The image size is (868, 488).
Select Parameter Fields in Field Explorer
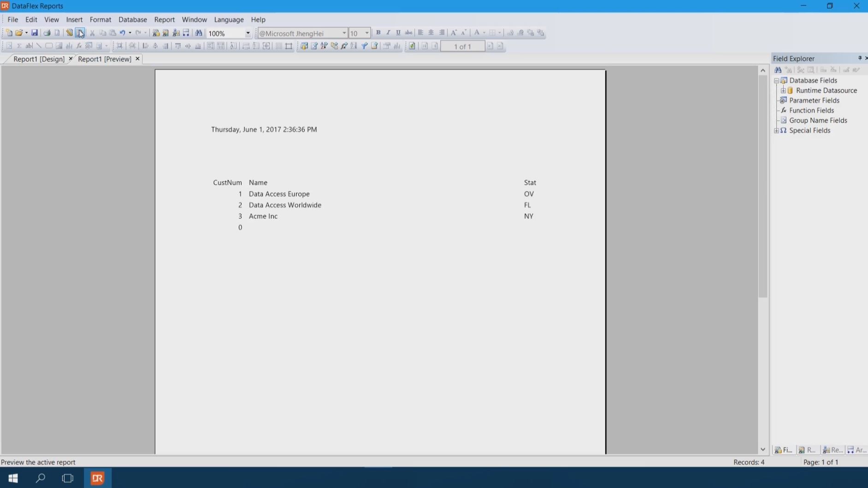click(814, 100)
